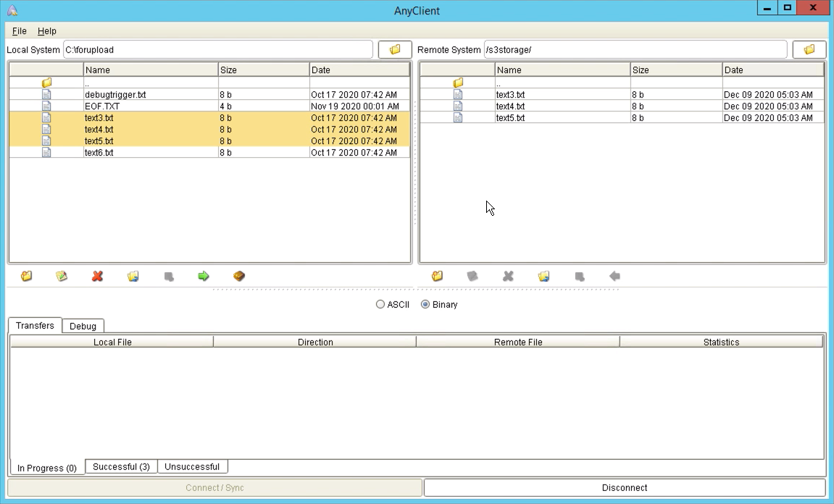The height and width of the screenshot is (504, 834).
Task: Click the local rename file icon
Action: [x=62, y=276]
